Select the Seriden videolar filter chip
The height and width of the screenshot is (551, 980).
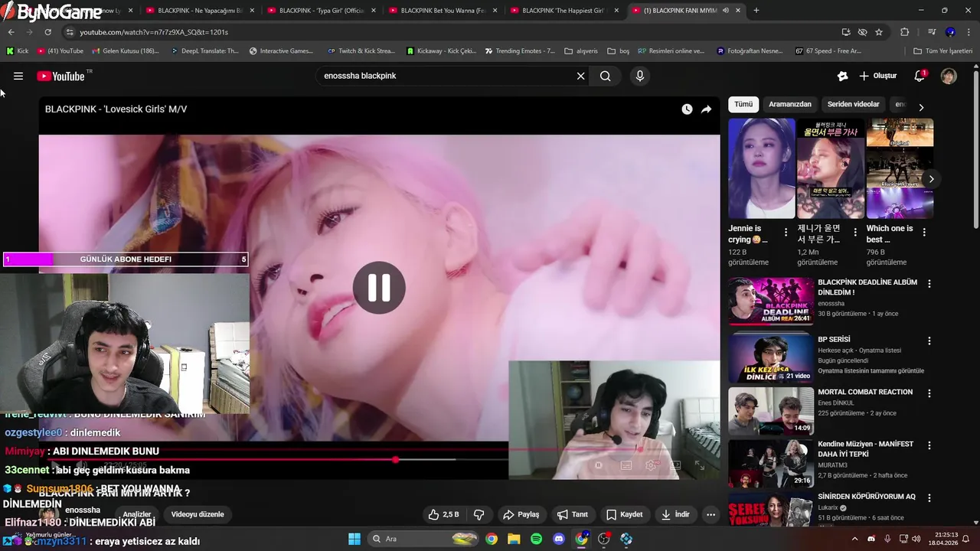pos(853,104)
